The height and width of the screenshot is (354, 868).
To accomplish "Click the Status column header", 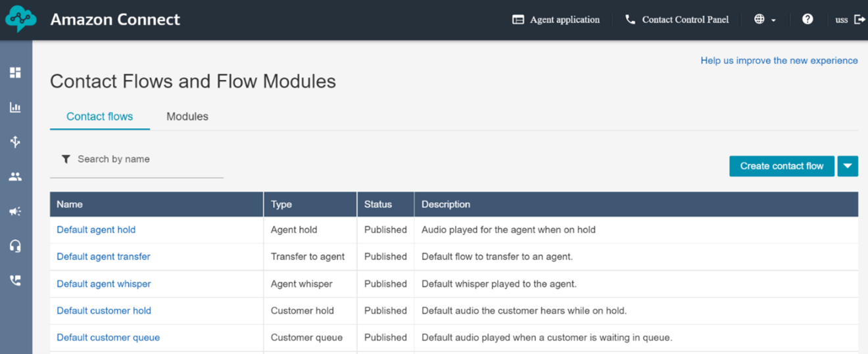I will tap(385, 204).
